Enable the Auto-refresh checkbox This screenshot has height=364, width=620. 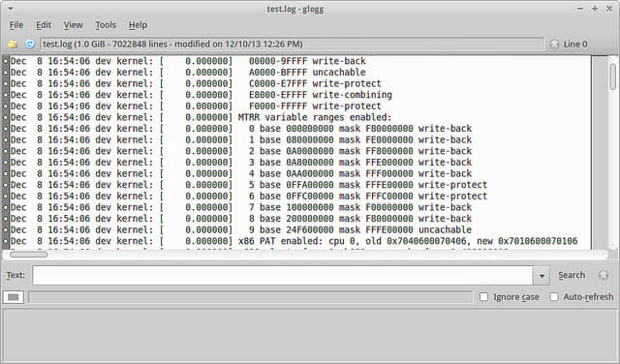point(554,296)
